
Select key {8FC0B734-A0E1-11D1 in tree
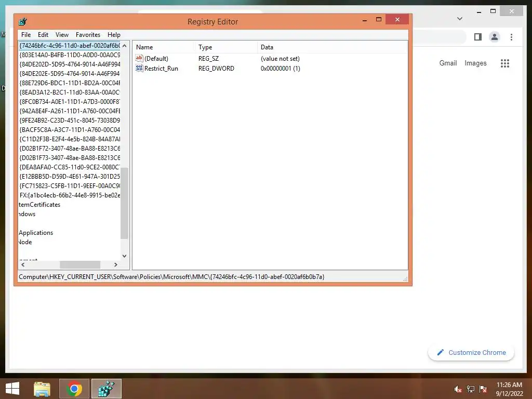point(70,101)
